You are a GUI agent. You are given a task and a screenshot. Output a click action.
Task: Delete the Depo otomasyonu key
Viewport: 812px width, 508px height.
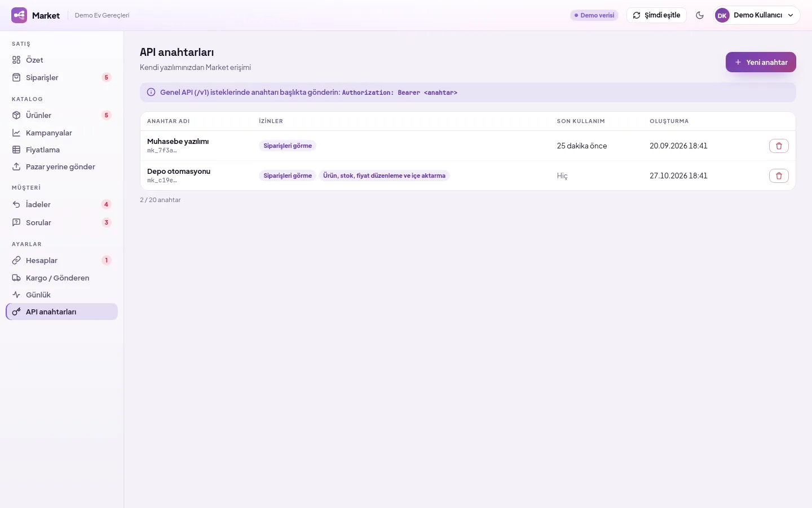[x=779, y=176]
